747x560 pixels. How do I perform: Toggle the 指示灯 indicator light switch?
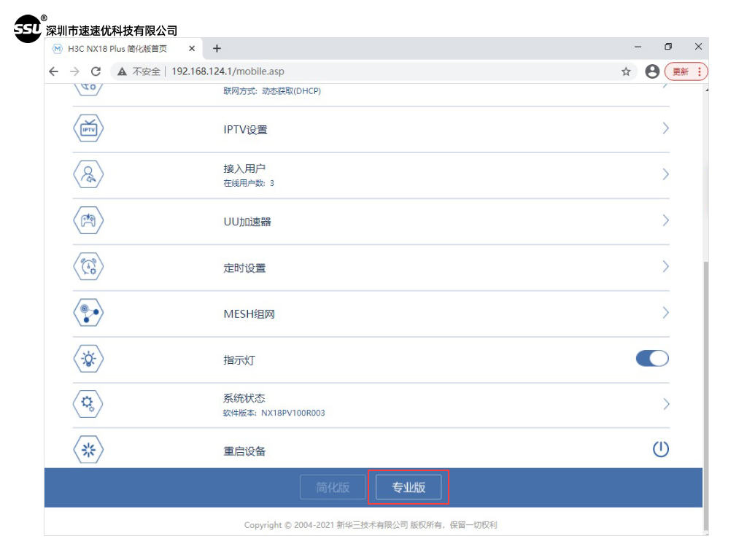652,358
